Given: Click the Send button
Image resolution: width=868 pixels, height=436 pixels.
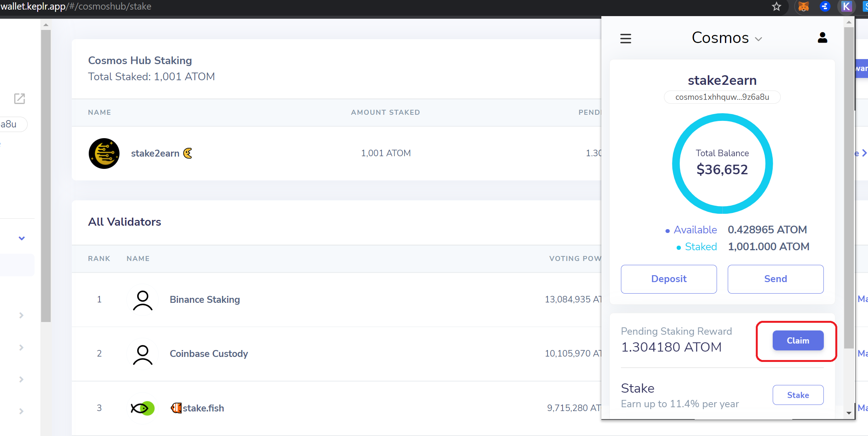Looking at the screenshot, I should pyautogui.click(x=775, y=279).
